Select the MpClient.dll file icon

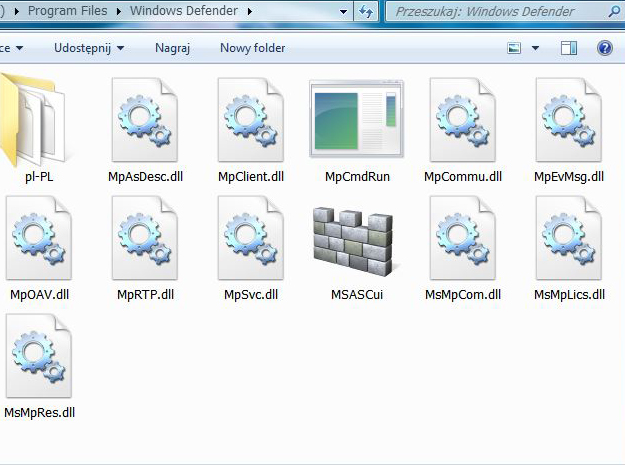pyautogui.click(x=251, y=120)
